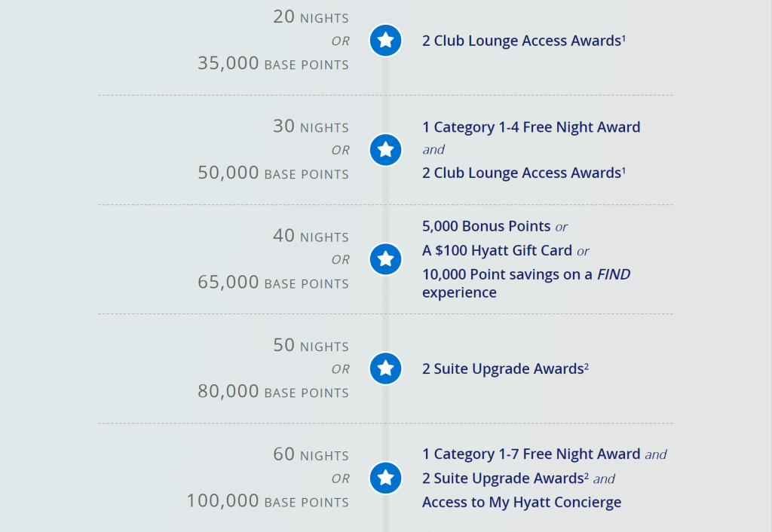Open 1 Category 1-4 Free Night Award link
772x532 pixels.
[532, 127]
